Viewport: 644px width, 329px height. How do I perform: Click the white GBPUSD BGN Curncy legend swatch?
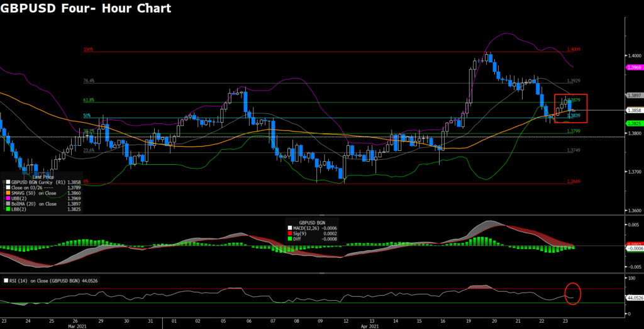[x=8, y=182]
